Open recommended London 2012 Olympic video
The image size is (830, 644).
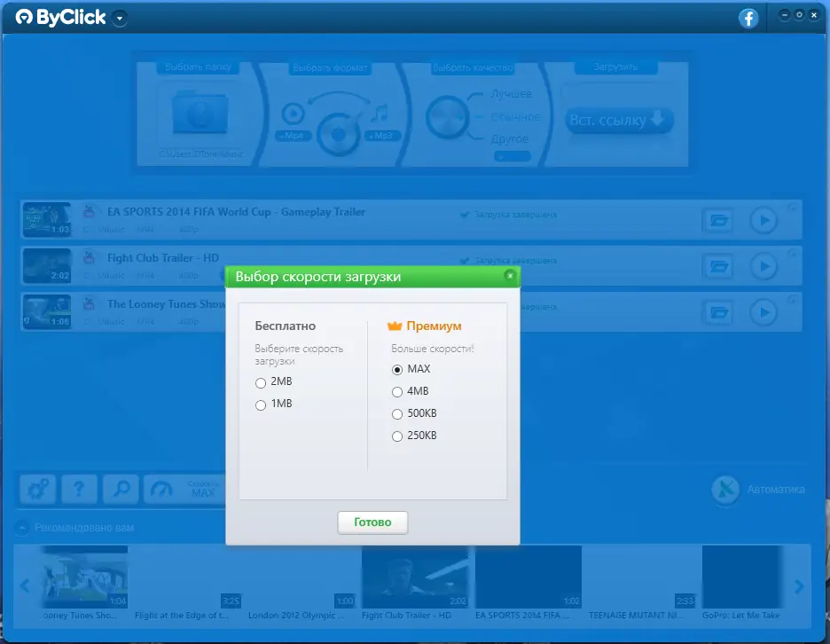[x=301, y=577]
